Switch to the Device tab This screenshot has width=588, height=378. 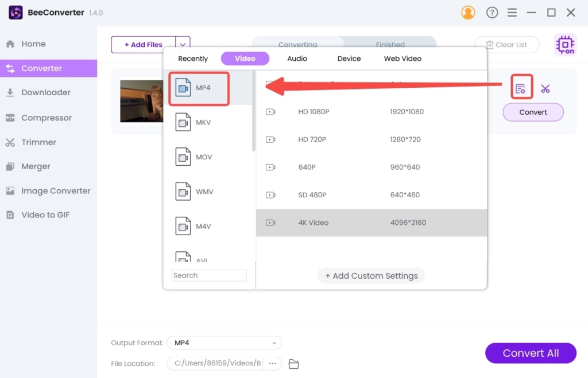348,58
